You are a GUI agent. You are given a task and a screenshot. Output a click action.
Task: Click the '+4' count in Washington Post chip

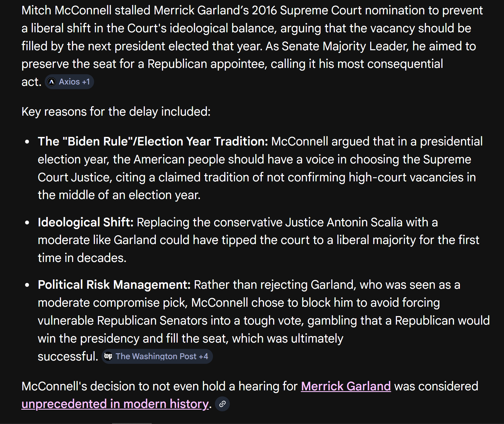[x=204, y=356]
